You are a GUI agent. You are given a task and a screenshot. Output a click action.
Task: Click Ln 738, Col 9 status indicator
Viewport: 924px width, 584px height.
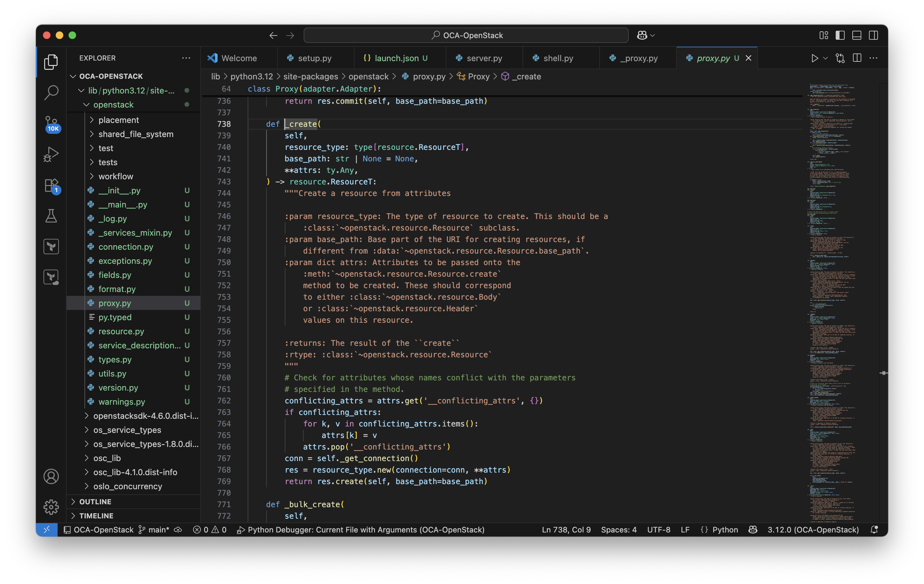[566, 530]
